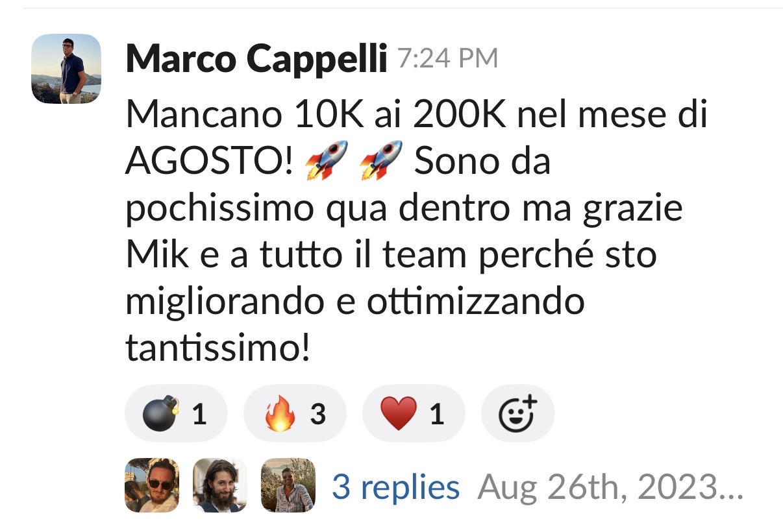Toggle the red heart reaction
Viewport: 783px width, 532px height.
click(414, 414)
